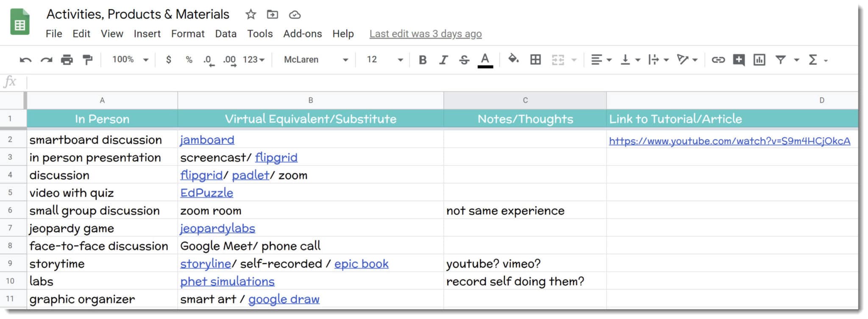Format as percent
This screenshot has width=868, height=319.
[189, 60]
